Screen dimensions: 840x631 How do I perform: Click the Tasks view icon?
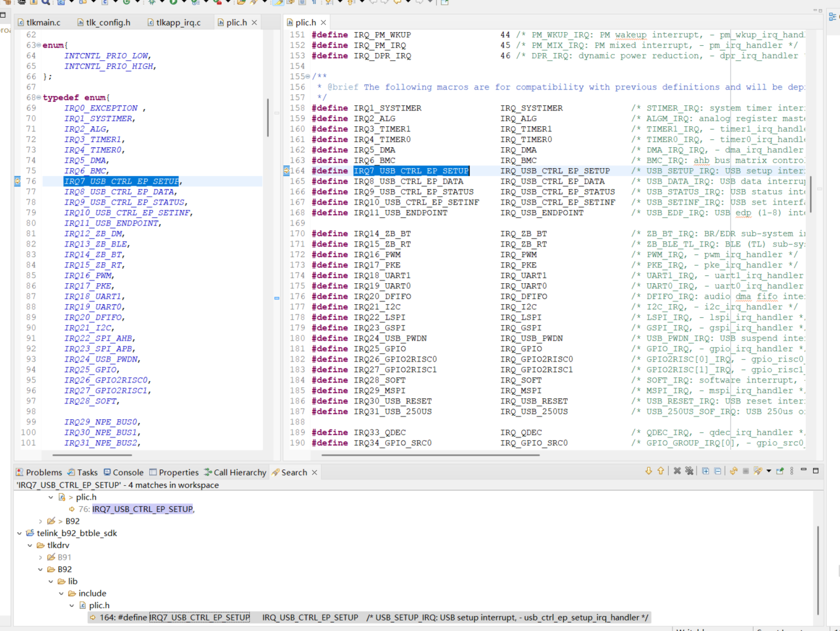pos(71,472)
